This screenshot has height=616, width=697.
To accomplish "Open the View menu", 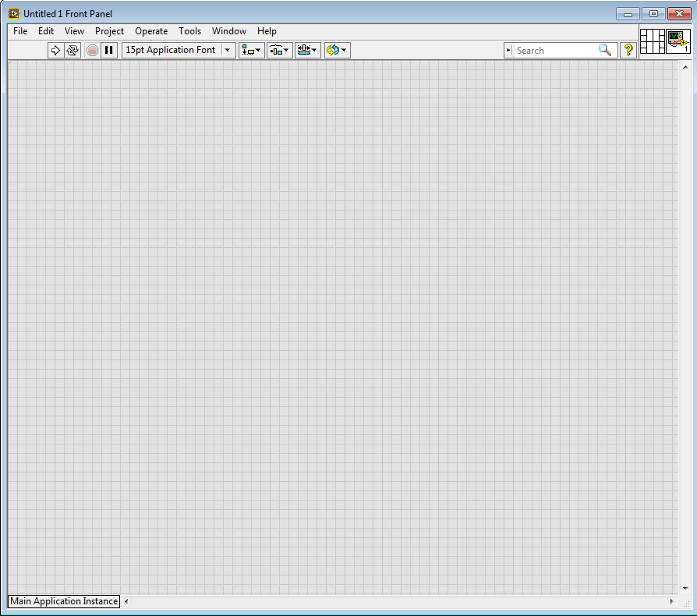I will click(x=74, y=31).
